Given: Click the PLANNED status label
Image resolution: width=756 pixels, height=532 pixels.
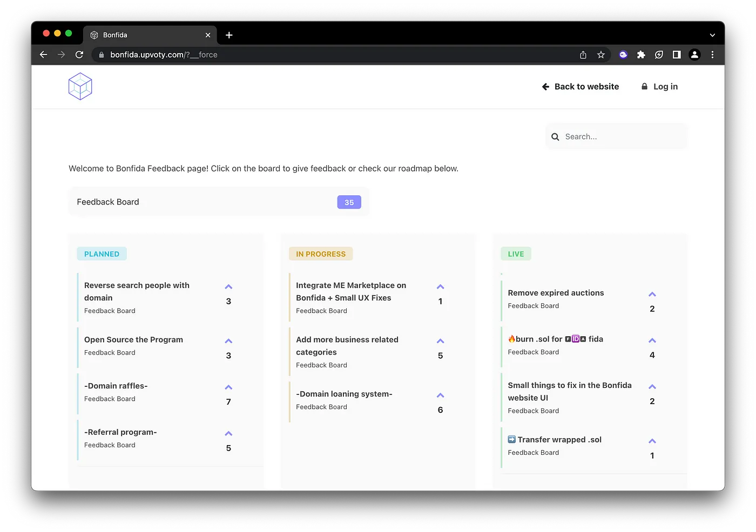Looking at the screenshot, I should tap(102, 254).
